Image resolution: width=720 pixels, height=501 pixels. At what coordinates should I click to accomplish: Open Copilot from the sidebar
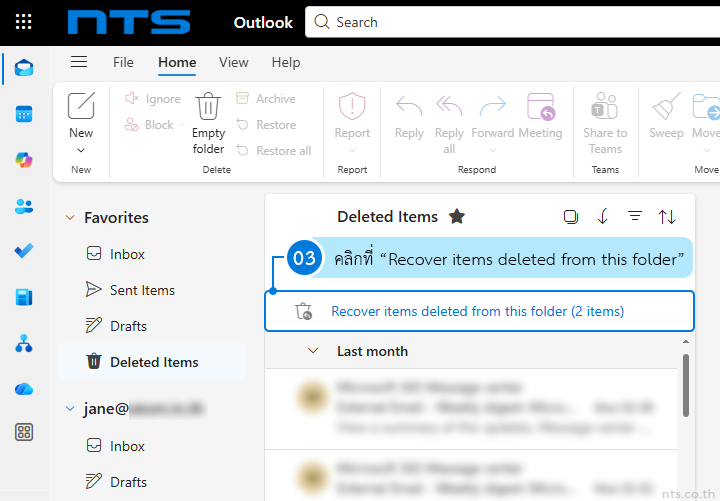[x=24, y=160]
